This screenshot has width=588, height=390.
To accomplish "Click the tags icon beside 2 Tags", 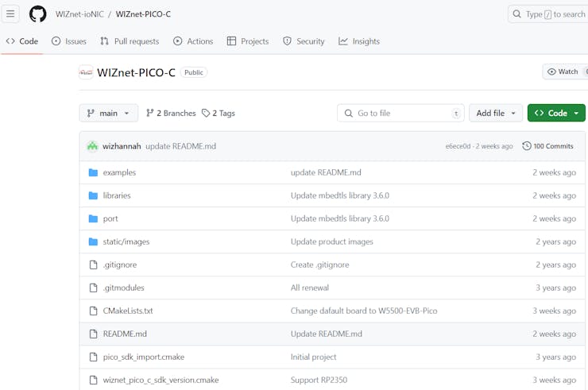I will point(206,114).
